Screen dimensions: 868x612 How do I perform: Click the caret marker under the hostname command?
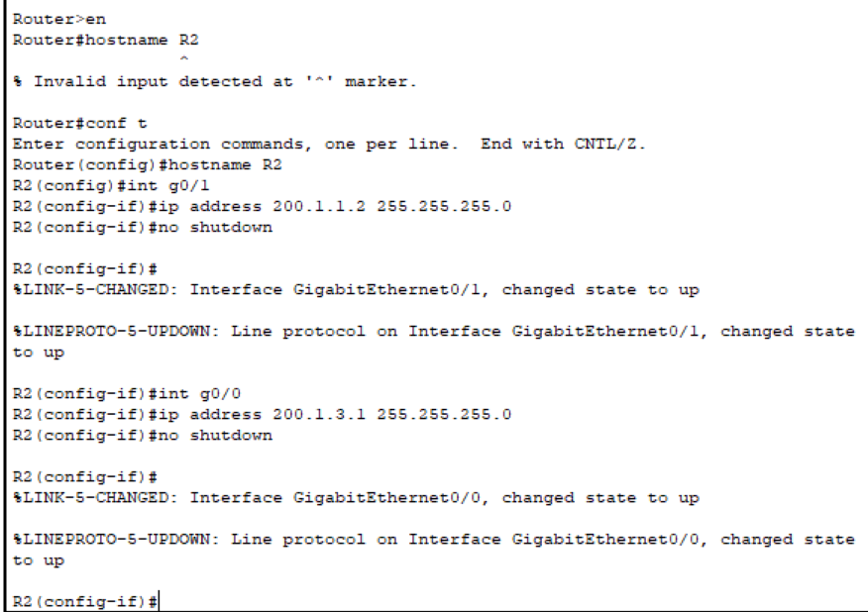coord(180,60)
